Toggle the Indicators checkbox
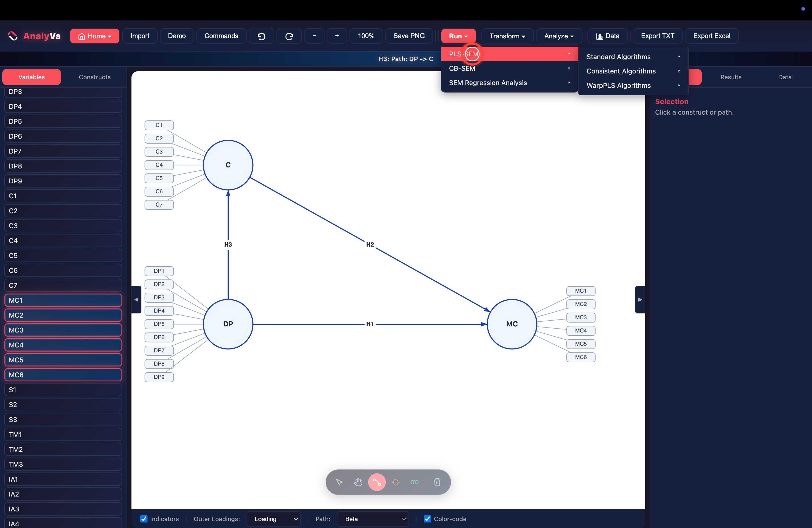The width and height of the screenshot is (812, 528). pos(144,519)
